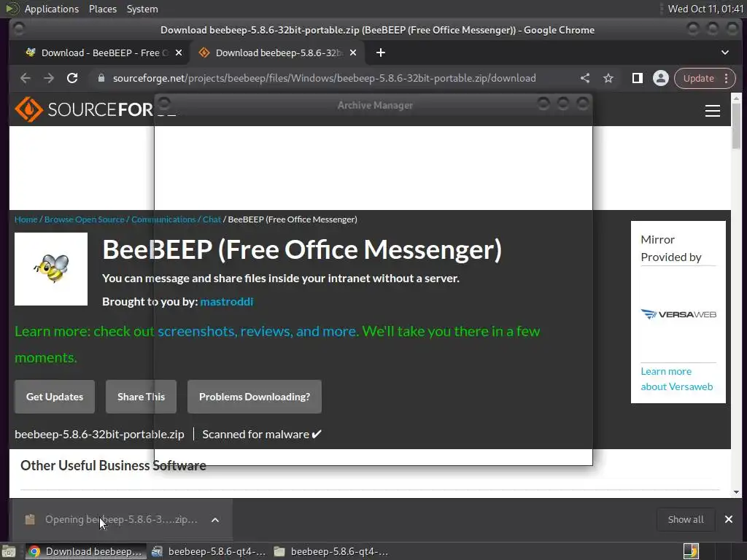Click Show all downloads button

686,519
